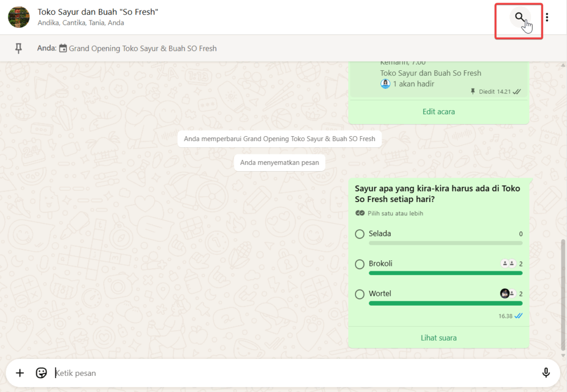The image size is (567, 392).
Task: Select the Wortel poll option
Action: [360, 294]
